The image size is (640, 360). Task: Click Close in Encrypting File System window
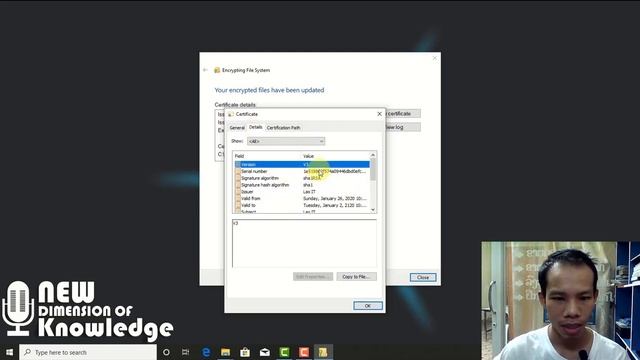(x=423, y=277)
